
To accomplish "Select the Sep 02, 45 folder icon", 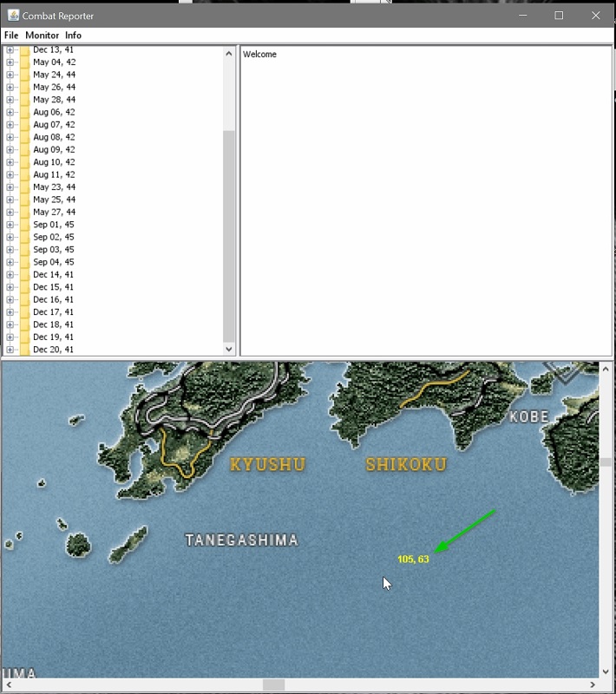I will 25,237.
